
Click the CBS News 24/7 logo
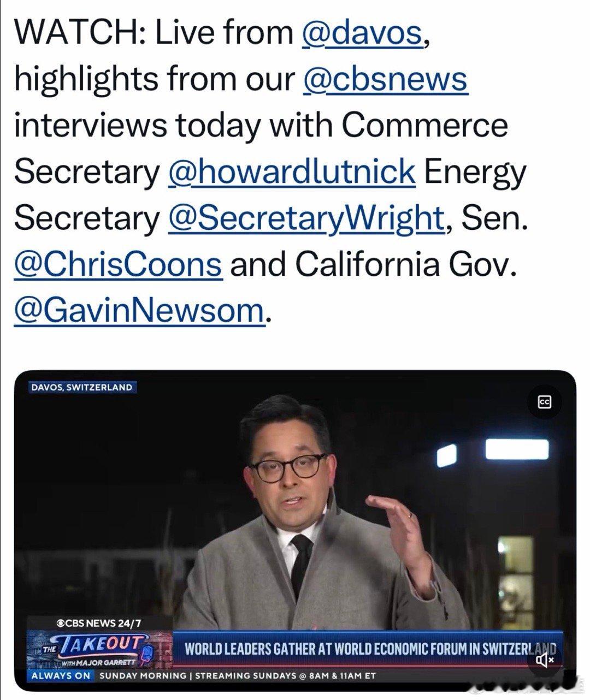[96, 622]
